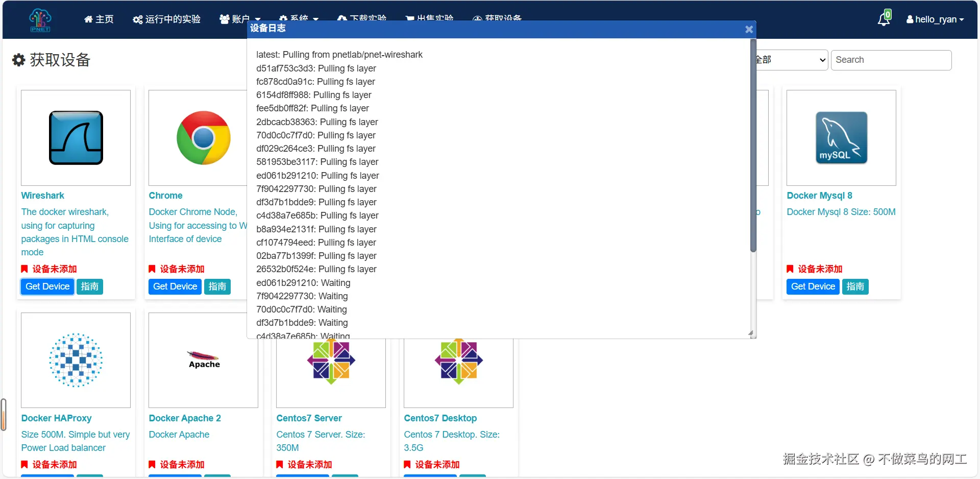Open the hello_ryan user menu
980x479 pixels.
tap(935, 19)
